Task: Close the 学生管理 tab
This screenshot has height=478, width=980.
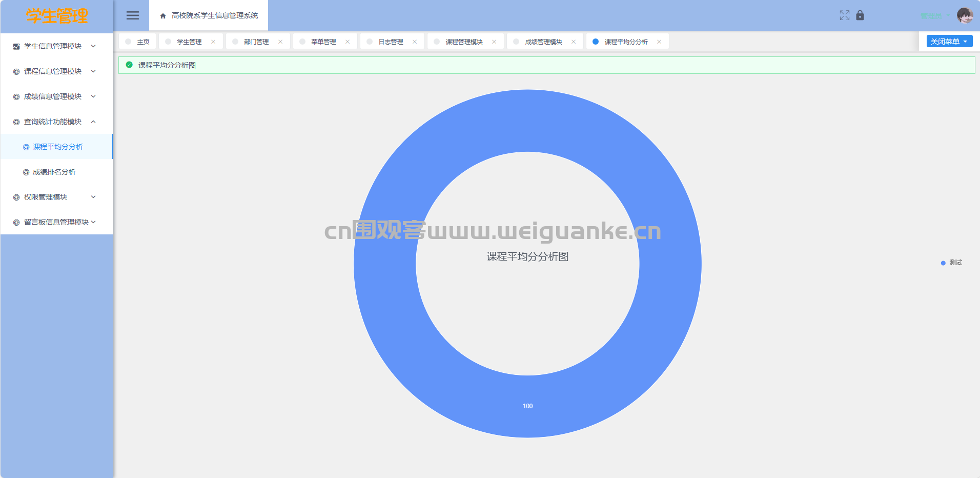Action: (x=213, y=42)
